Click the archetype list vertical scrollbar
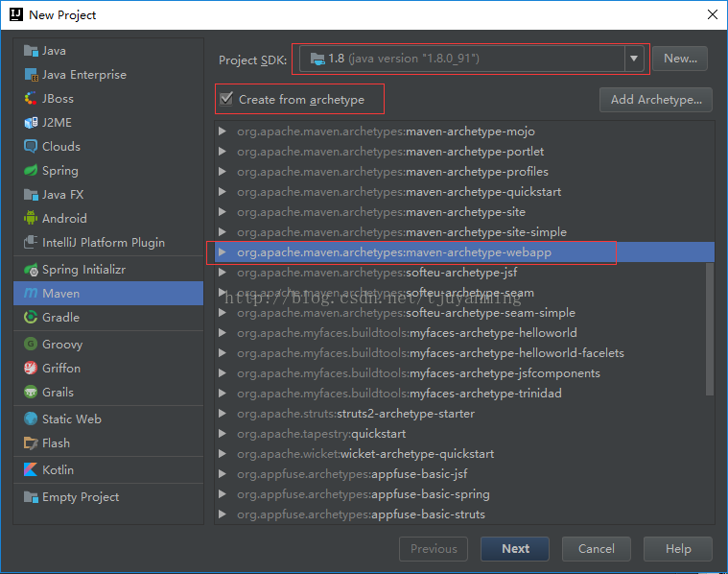728x574 pixels. click(x=710, y=329)
